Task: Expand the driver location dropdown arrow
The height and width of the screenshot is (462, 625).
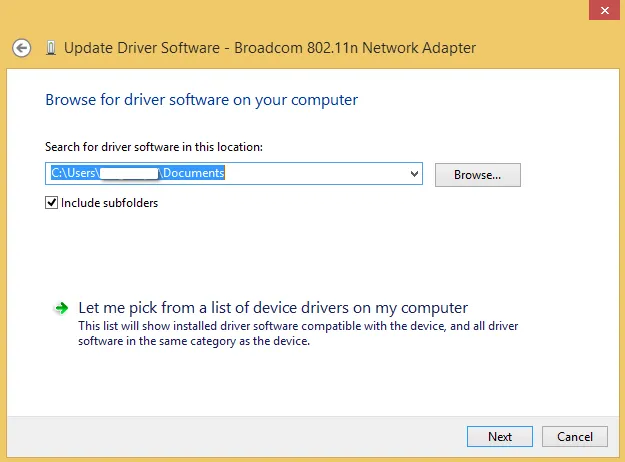Action: [414, 174]
